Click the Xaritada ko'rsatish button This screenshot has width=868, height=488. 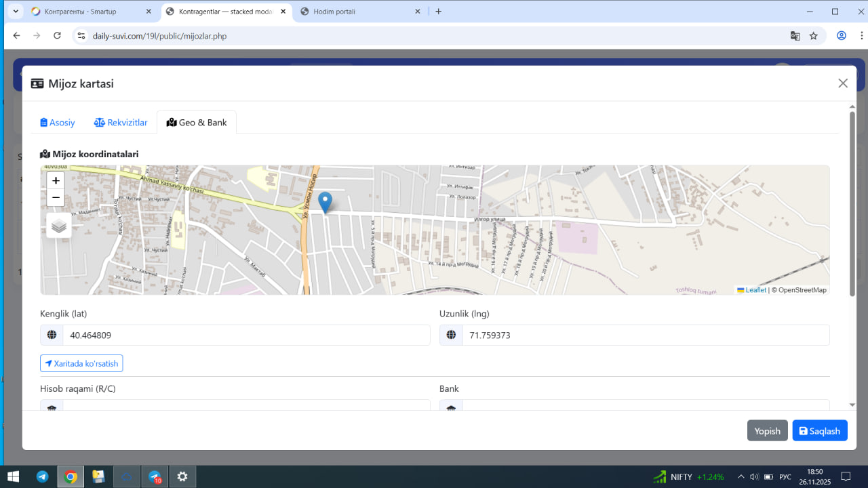click(81, 364)
